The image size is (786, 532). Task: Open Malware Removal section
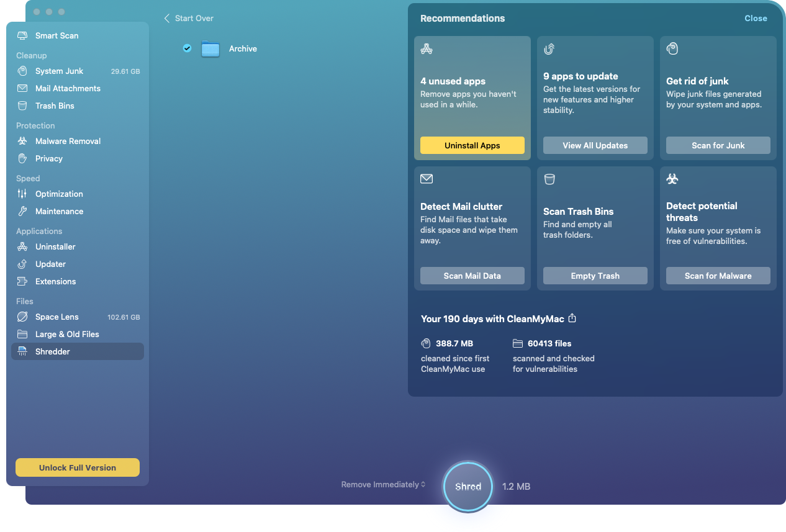coord(78,142)
